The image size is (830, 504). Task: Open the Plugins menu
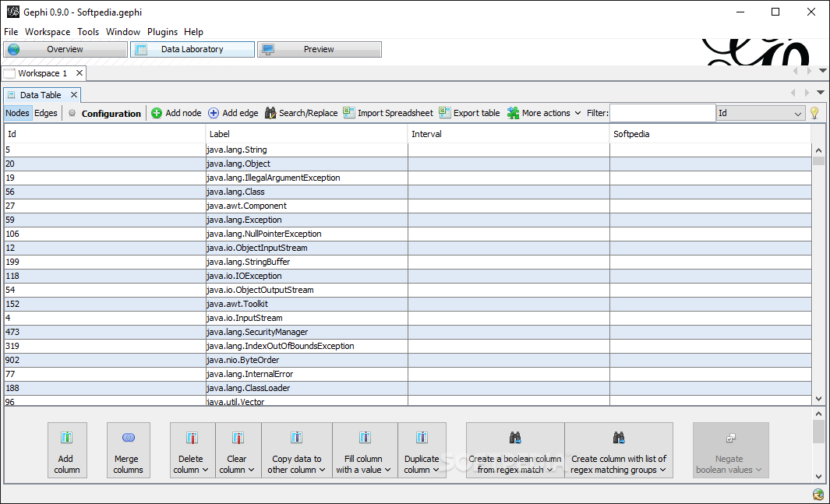163,32
